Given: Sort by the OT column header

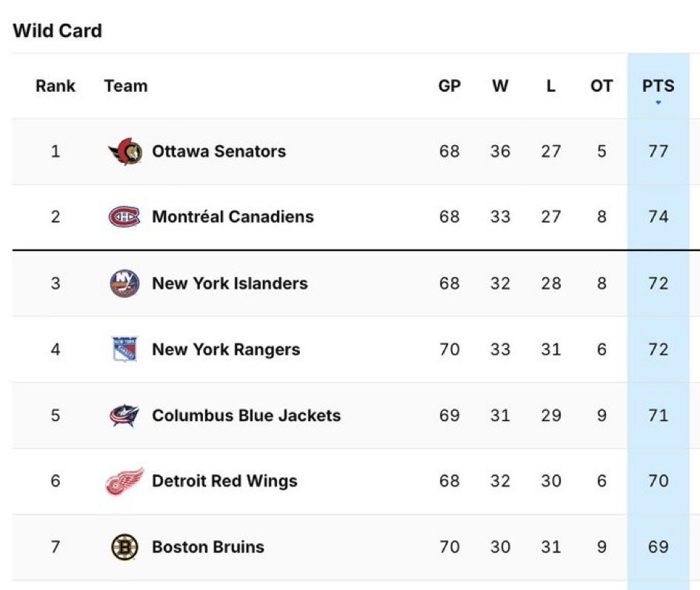Looking at the screenshot, I should (x=601, y=86).
